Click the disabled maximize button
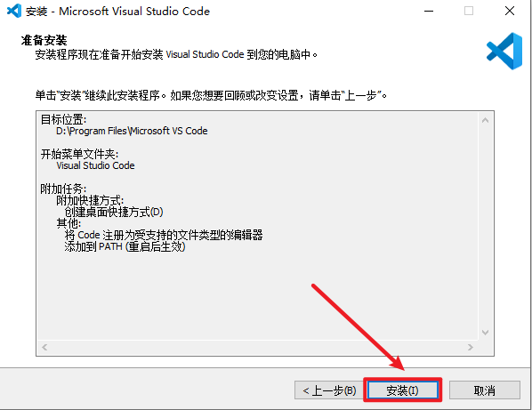The height and width of the screenshot is (410, 532). [x=469, y=11]
